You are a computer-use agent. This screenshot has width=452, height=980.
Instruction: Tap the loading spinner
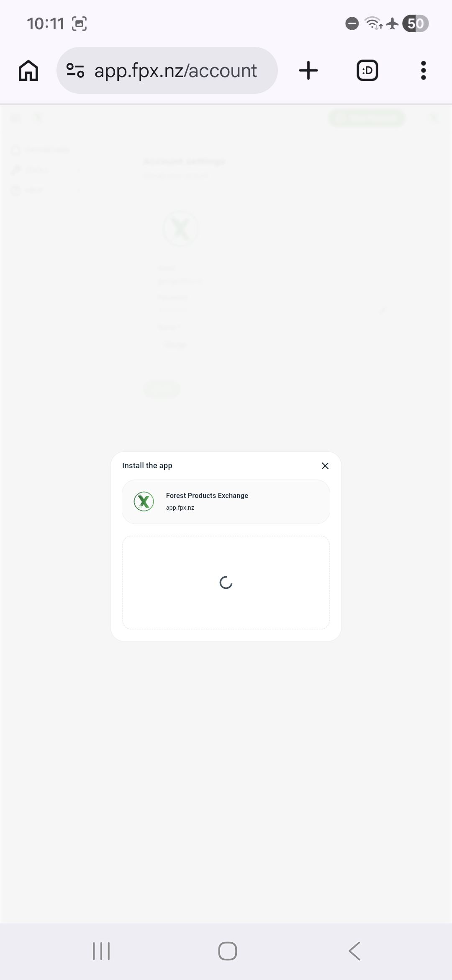pos(226,583)
